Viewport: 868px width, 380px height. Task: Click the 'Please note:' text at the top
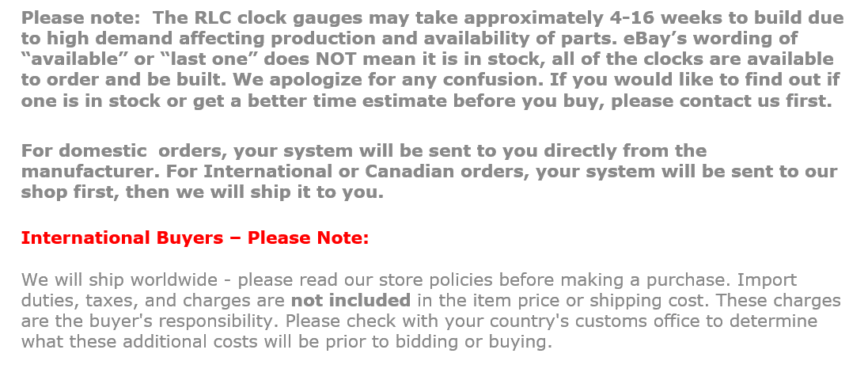click(x=74, y=18)
